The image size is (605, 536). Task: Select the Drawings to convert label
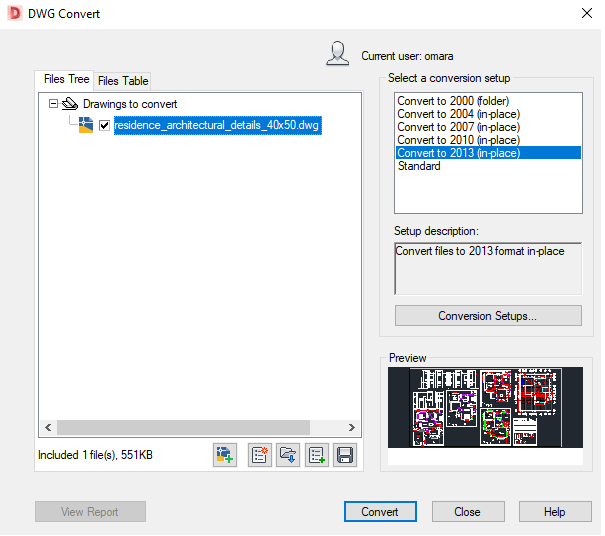[130, 104]
